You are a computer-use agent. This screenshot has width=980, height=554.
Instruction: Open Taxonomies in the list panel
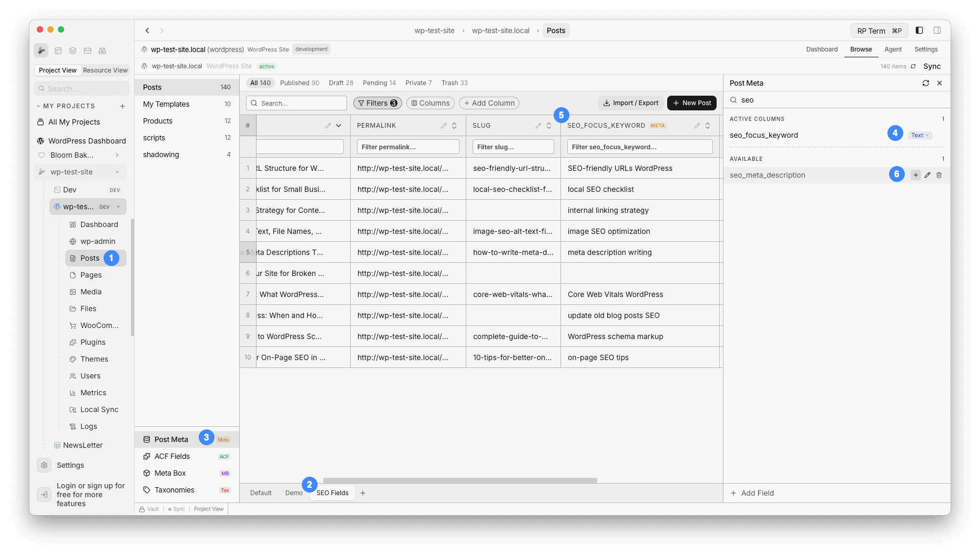click(x=187, y=490)
